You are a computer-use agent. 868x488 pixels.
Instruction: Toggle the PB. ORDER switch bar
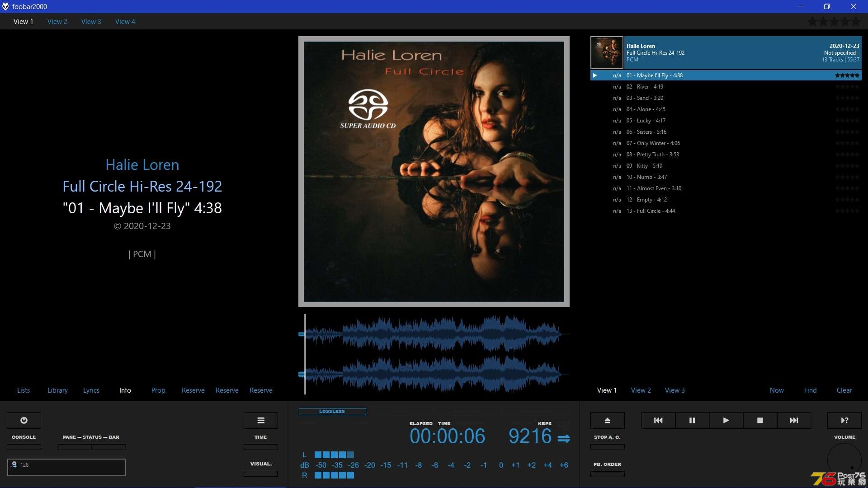point(608,474)
